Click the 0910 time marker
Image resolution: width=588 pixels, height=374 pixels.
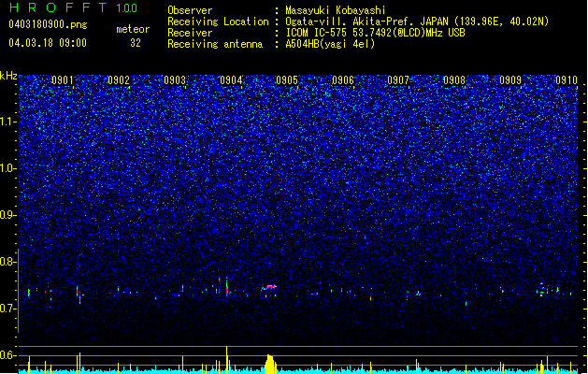(x=566, y=80)
